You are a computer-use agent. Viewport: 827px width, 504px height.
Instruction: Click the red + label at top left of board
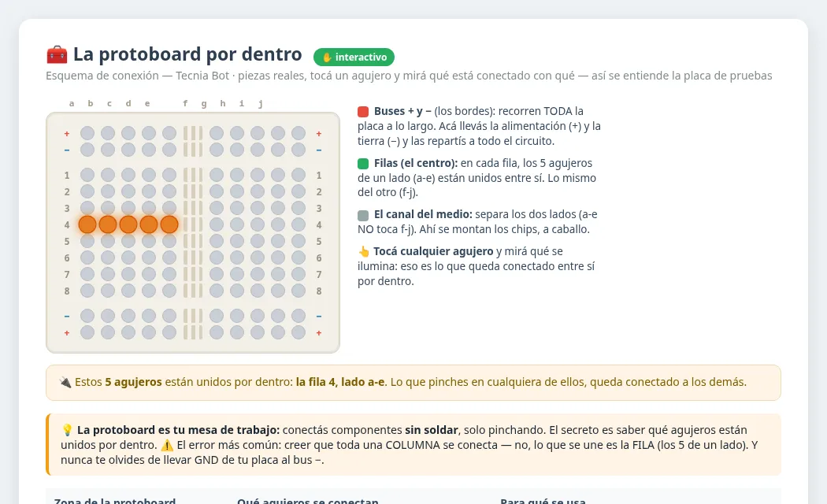(67, 134)
